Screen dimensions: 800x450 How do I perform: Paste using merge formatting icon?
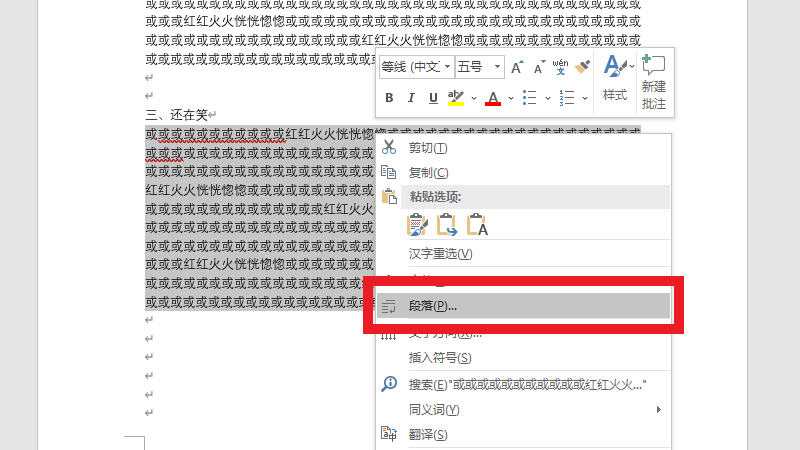[447, 225]
